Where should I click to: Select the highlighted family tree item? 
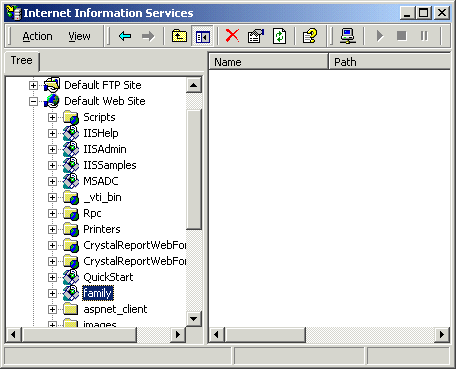coord(98,293)
